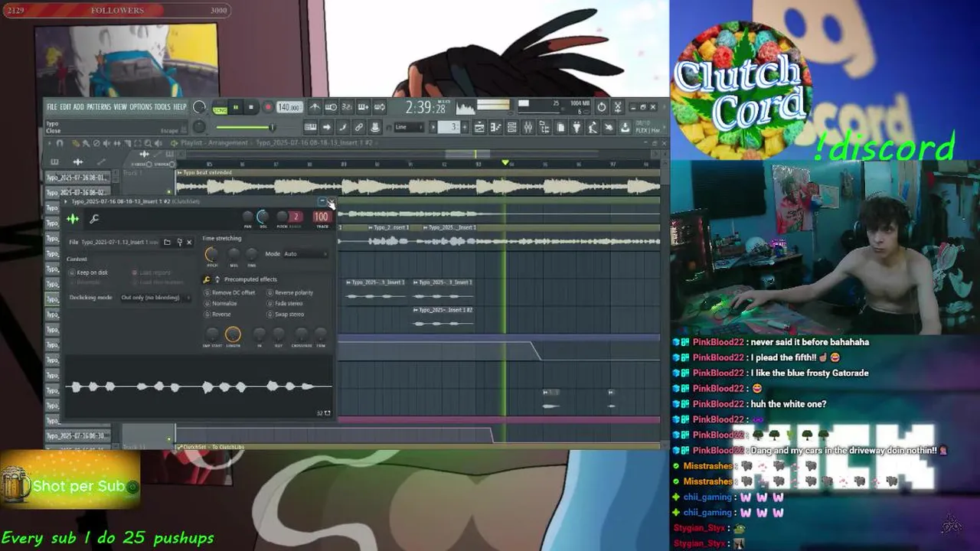Image resolution: width=980 pixels, height=551 pixels.
Task: Select the playlist Paint brush tool
Action: (x=86, y=143)
